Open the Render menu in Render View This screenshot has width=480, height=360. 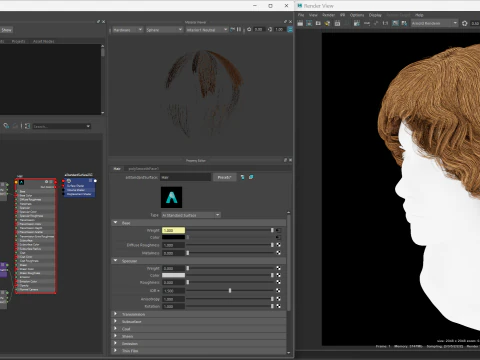(x=328, y=15)
